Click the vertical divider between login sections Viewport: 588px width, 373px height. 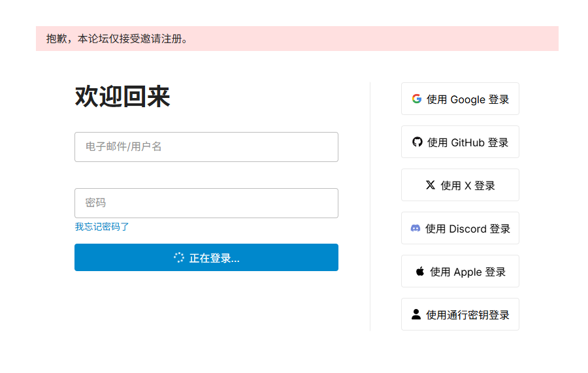tap(370, 206)
